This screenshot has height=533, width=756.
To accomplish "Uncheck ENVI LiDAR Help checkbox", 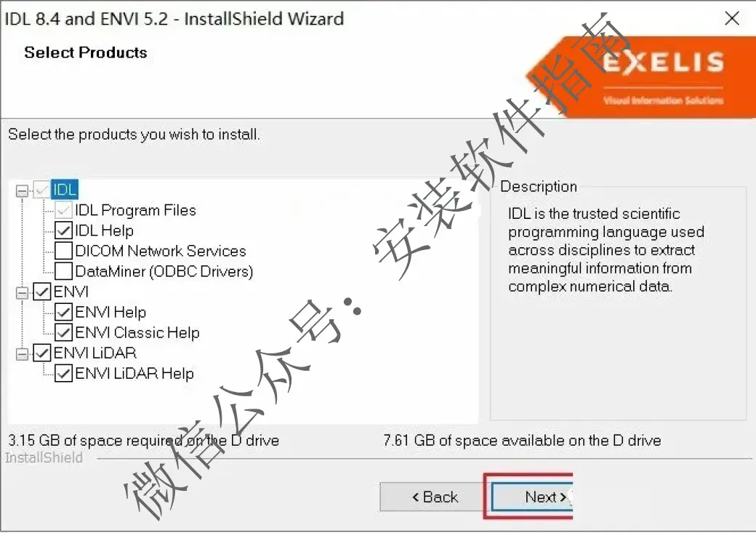I will pyautogui.click(x=64, y=373).
